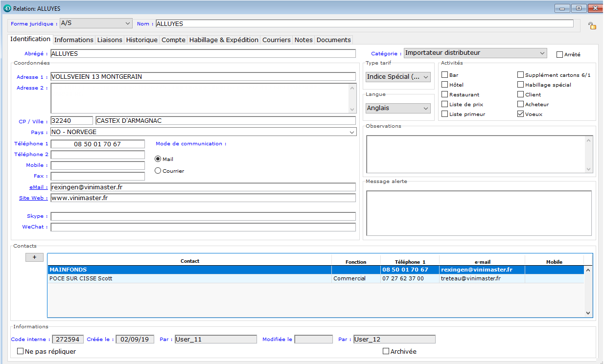This screenshot has height=364, width=604.
Task: Uncheck the Voeux activity checkbox
Action: coord(521,114)
